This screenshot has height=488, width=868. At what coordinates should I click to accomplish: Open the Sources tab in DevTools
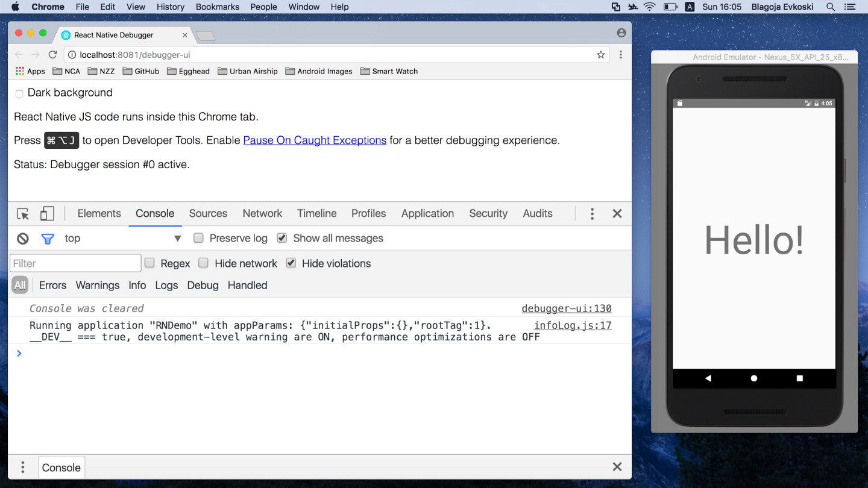pos(208,213)
